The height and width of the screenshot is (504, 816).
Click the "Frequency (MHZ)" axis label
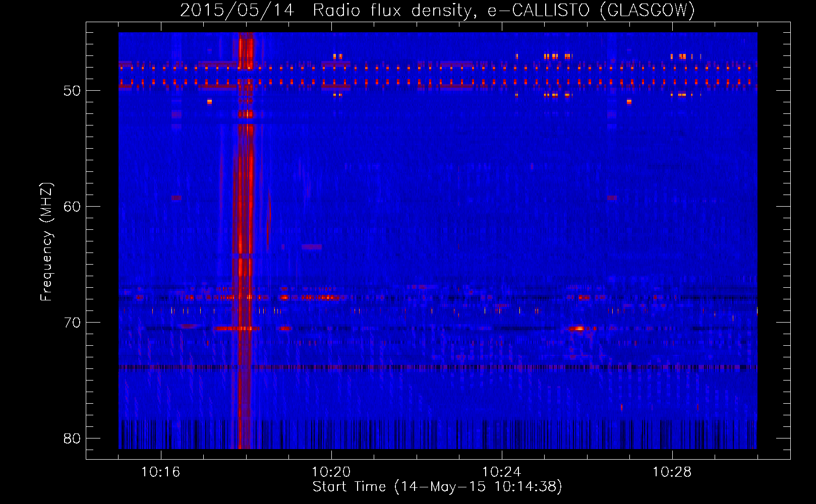(x=46, y=242)
